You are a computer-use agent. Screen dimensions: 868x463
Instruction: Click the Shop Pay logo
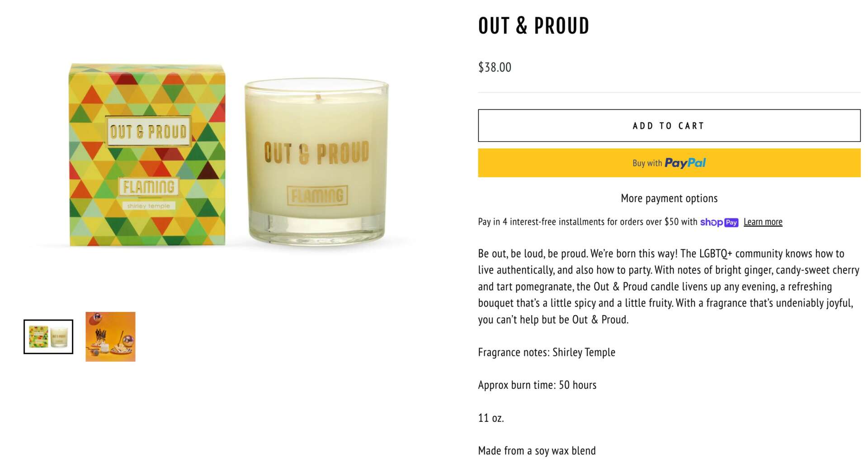point(719,222)
